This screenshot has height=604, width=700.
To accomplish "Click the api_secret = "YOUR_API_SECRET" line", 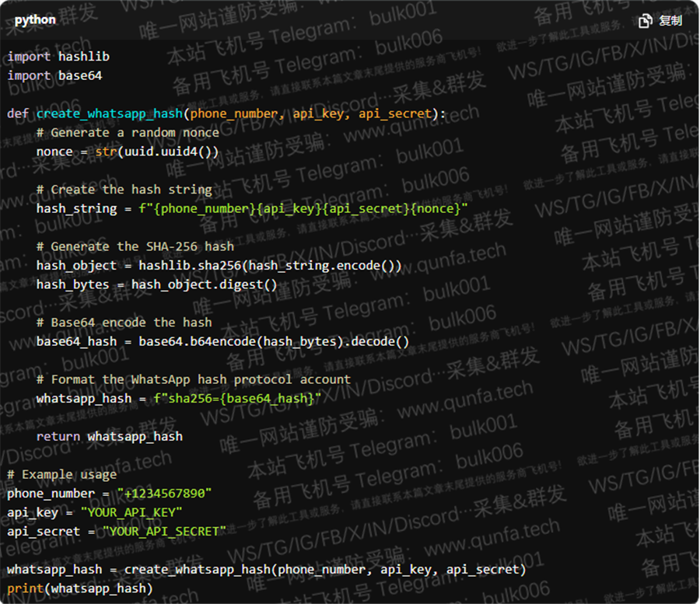I will click(x=117, y=531).
